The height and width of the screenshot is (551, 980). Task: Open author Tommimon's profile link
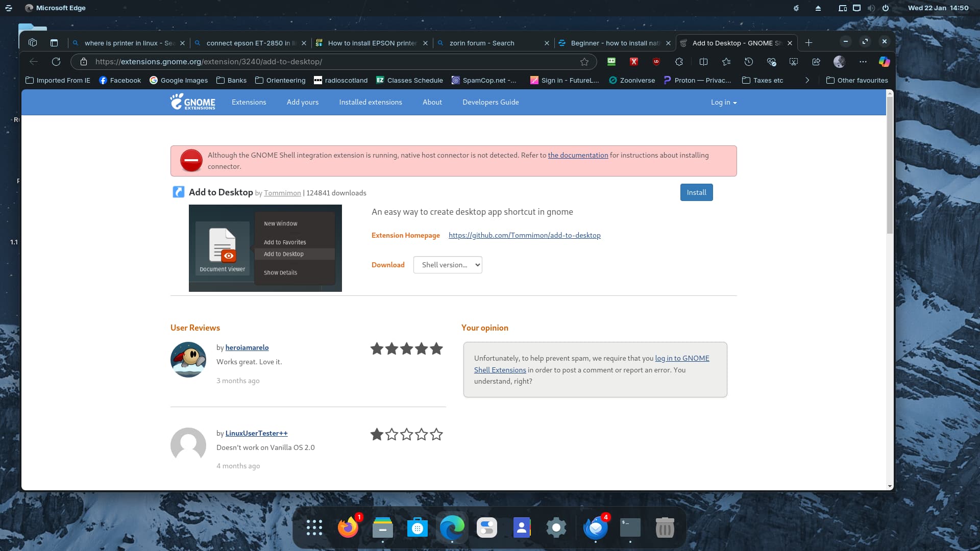(282, 193)
